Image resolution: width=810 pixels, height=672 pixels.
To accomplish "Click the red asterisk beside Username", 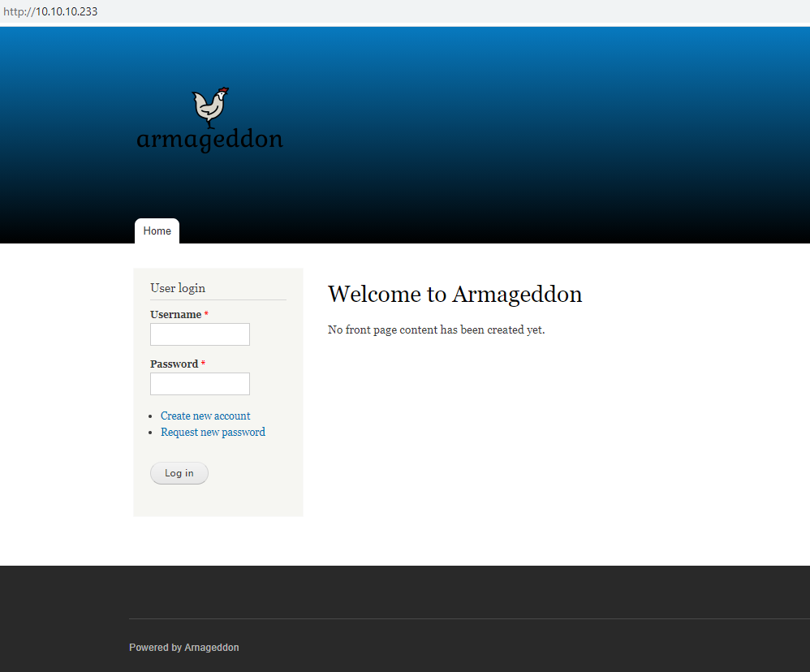I will [206, 315].
